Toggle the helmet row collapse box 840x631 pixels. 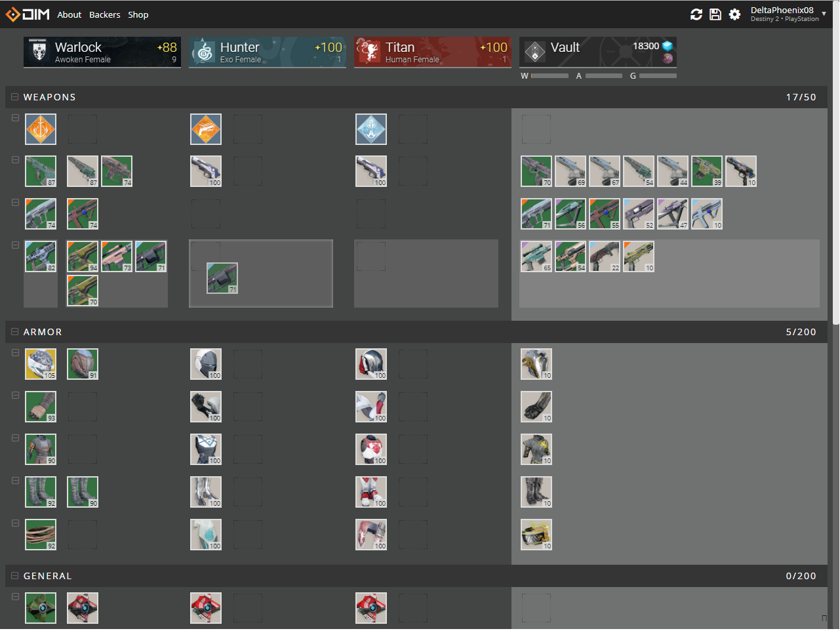[x=15, y=353]
